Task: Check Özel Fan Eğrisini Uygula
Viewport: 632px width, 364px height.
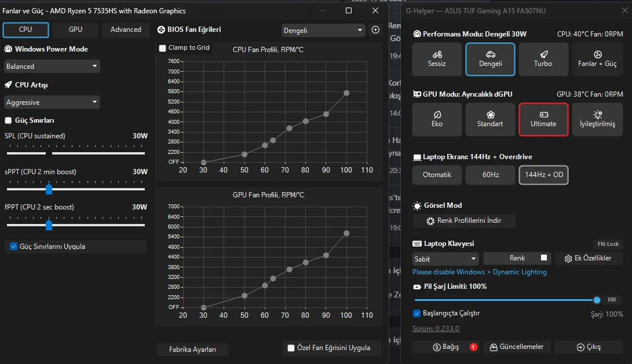Action: [x=291, y=348]
